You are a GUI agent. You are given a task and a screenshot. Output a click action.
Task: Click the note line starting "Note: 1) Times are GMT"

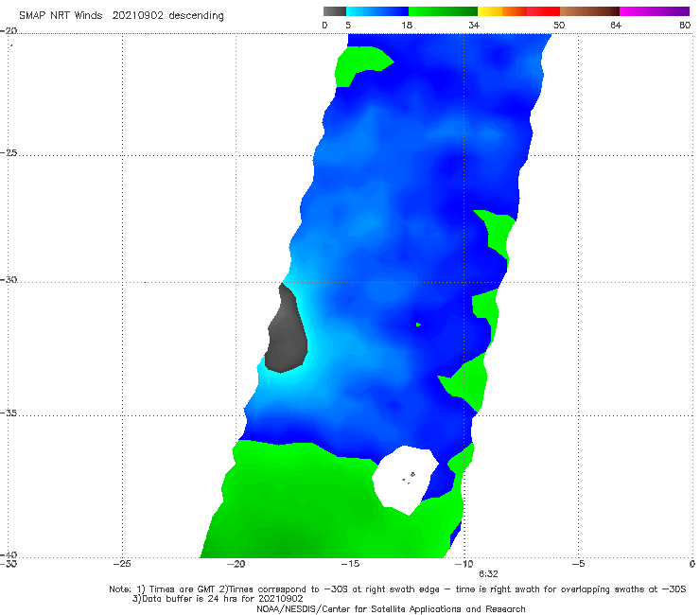click(397, 589)
